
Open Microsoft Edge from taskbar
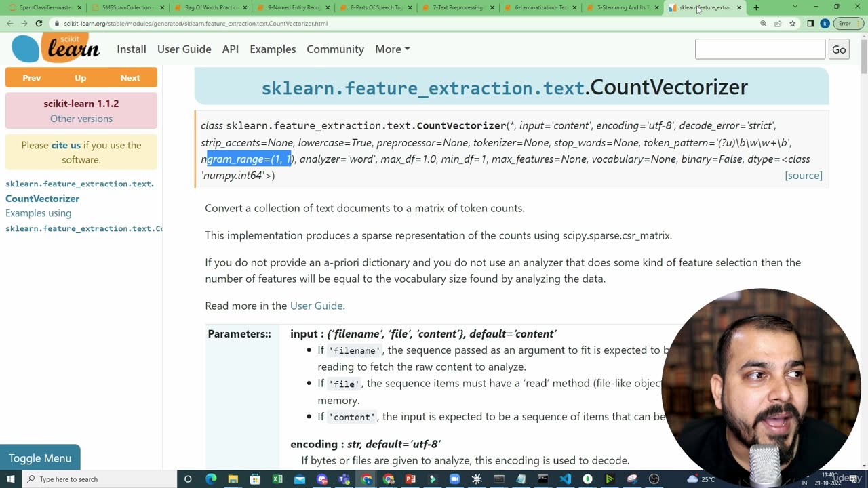(211, 479)
